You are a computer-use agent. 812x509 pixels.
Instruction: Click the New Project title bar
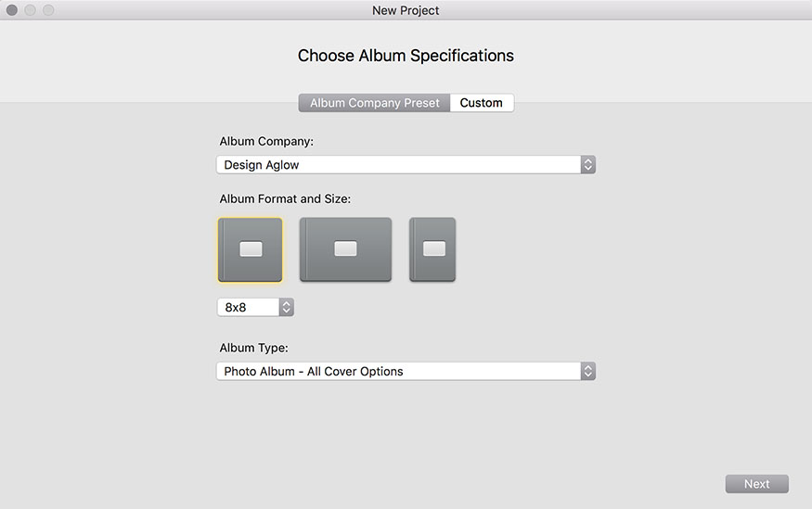pos(406,10)
